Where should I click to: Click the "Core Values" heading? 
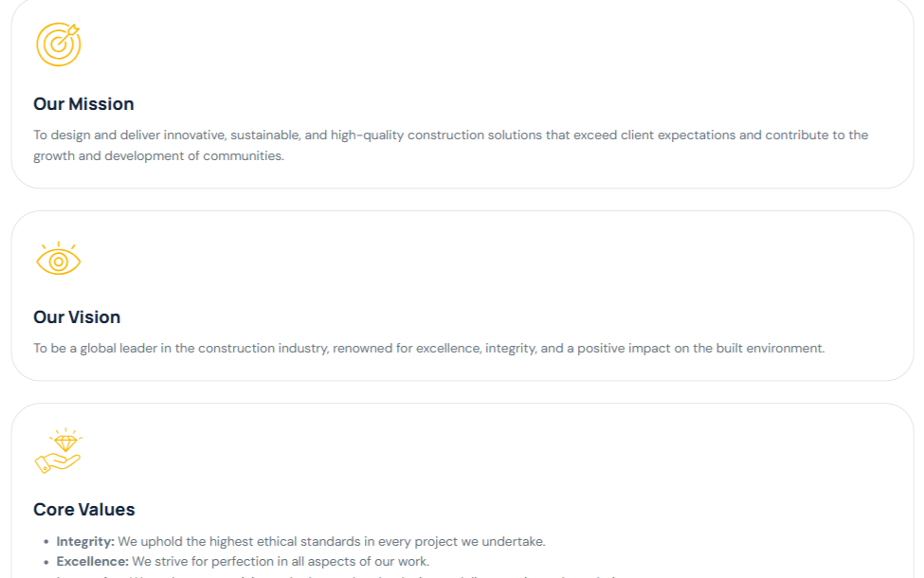coord(83,510)
